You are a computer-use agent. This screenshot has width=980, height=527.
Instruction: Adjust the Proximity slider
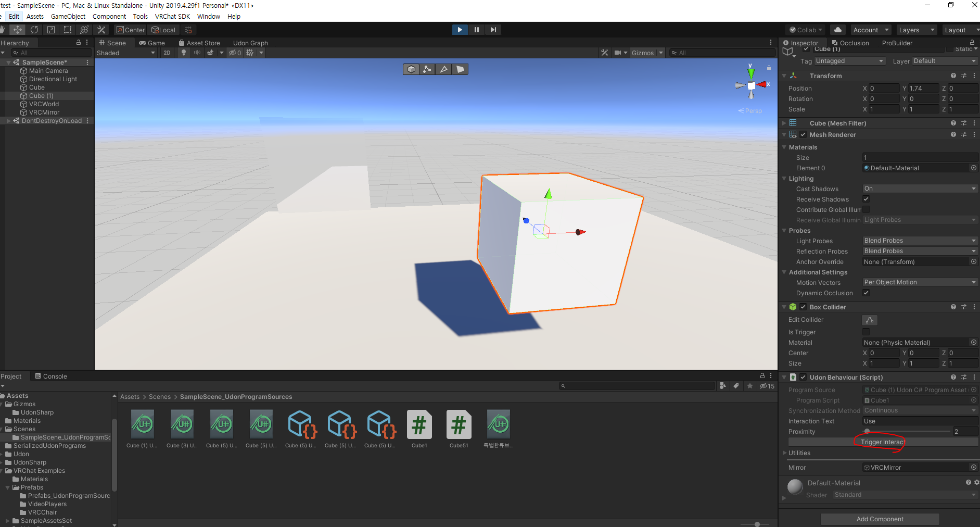point(907,431)
